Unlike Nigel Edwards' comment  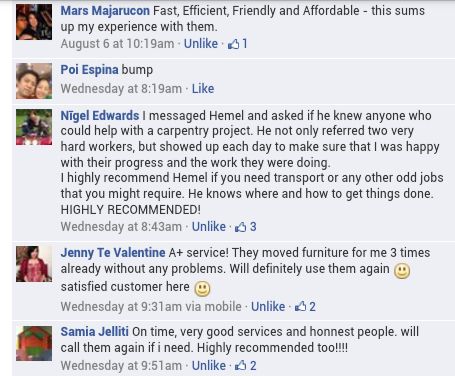pyautogui.click(x=209, y=227)
